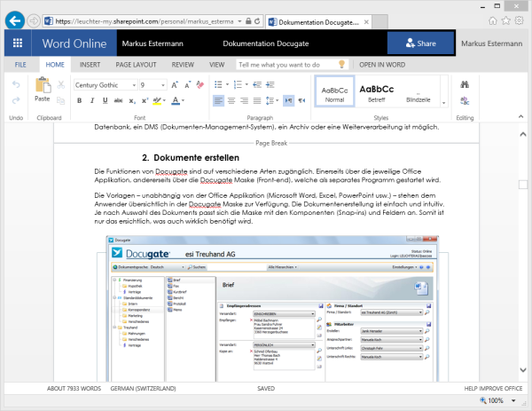Click Grow Font icon
This screenshot has width=532, height=411.
point(175,84)
